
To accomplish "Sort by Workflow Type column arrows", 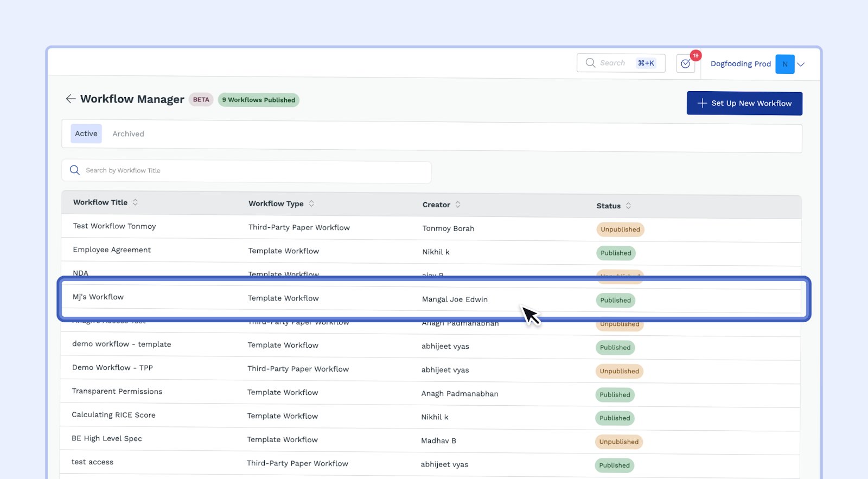I will [311, 203].
